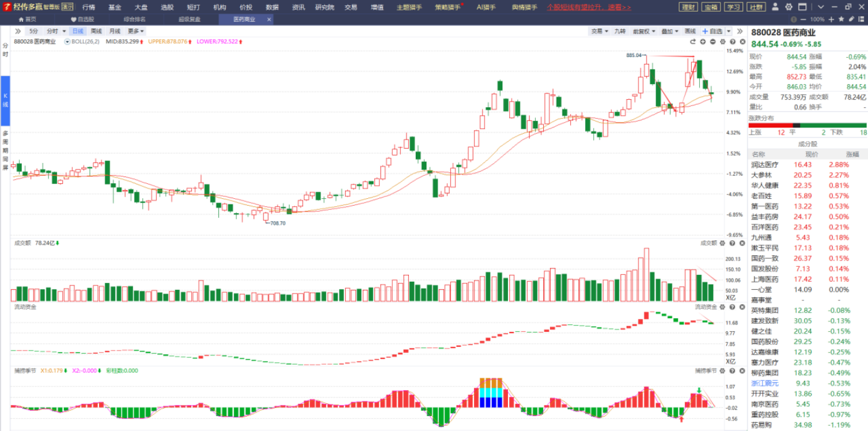The image size is (868, 431).
Task: Click the star favorite icon beside zoom
Action: (x=840, y=19)
